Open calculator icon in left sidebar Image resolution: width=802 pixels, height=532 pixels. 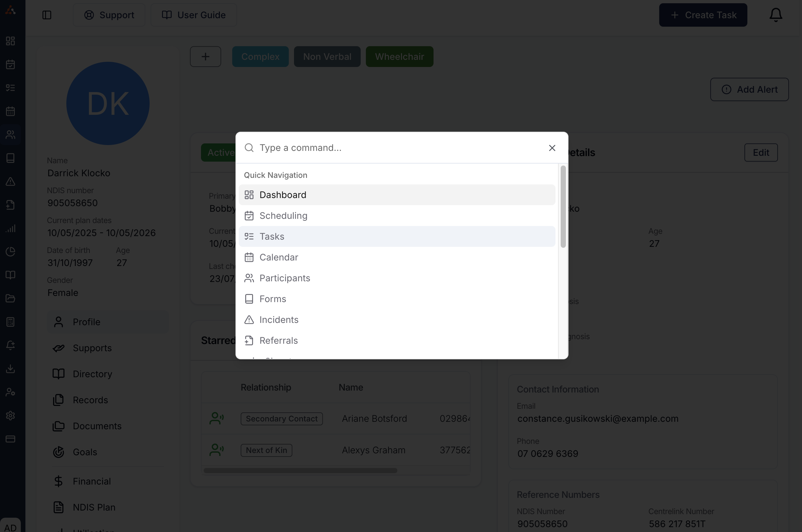10,322
